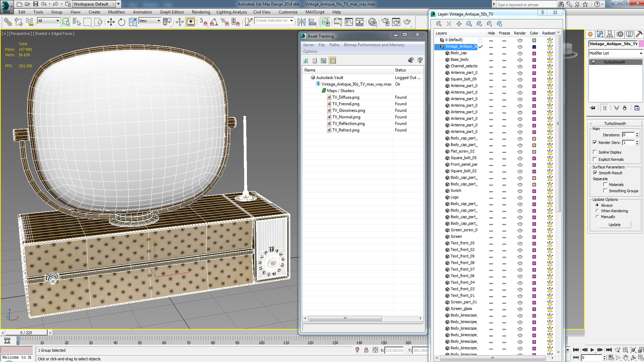Screen dimensions: 644x362
Task: Click Select Highlighted Objects and Layers icon
Action: click(469, 24)
